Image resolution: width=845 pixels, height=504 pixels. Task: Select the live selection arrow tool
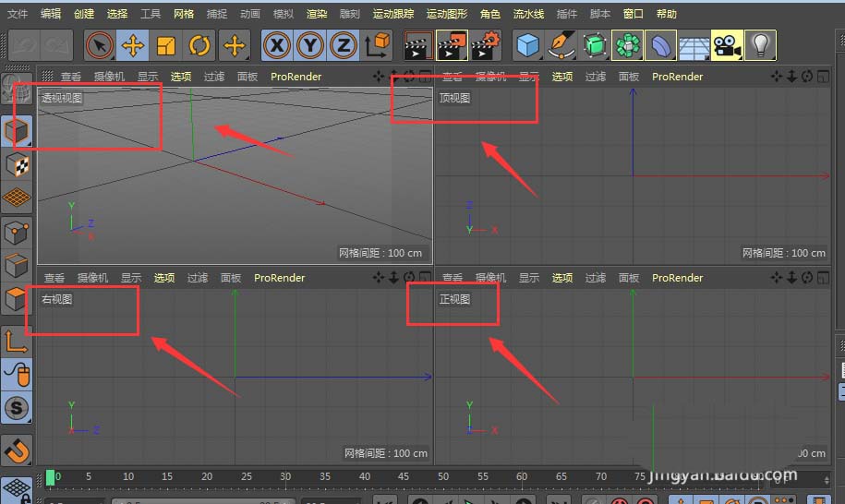[100, 45]
